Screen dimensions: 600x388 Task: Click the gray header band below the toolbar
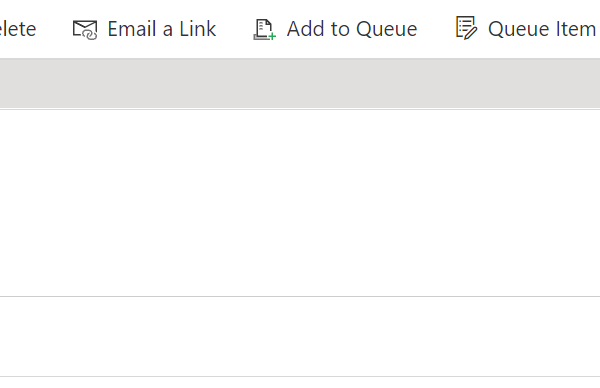300,83
